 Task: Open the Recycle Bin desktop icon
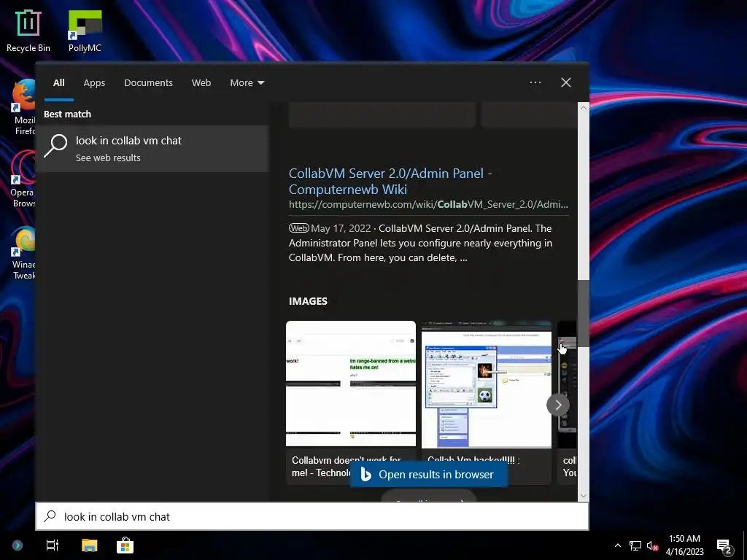coord(28,31)
